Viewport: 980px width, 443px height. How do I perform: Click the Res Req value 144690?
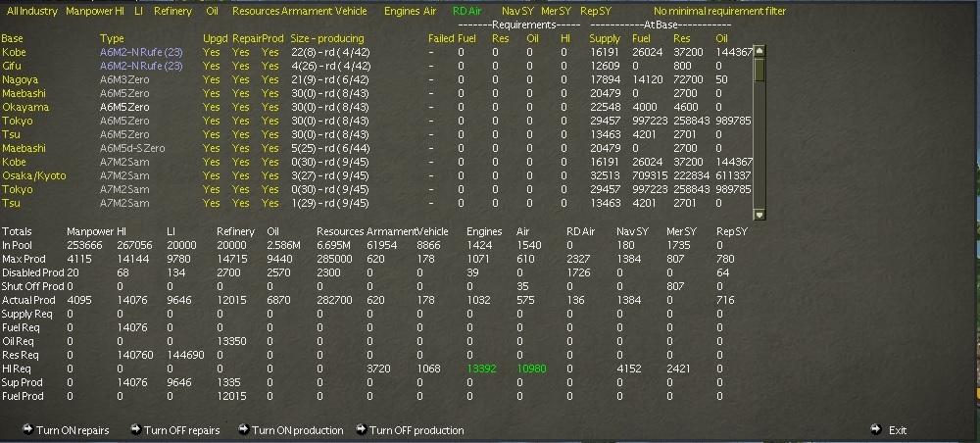(x=185, y=355)
